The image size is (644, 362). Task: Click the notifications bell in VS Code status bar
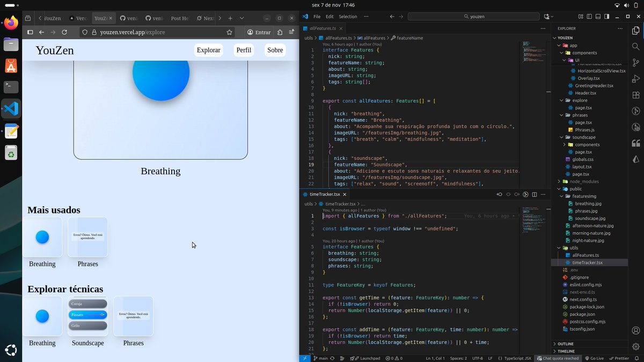[638, 358]
